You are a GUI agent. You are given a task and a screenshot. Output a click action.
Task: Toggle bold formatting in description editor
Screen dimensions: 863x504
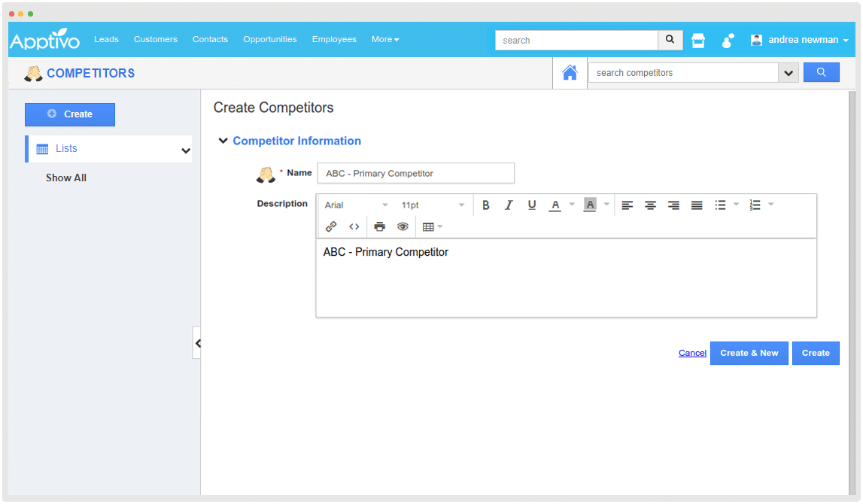click(x=485, y=205)
